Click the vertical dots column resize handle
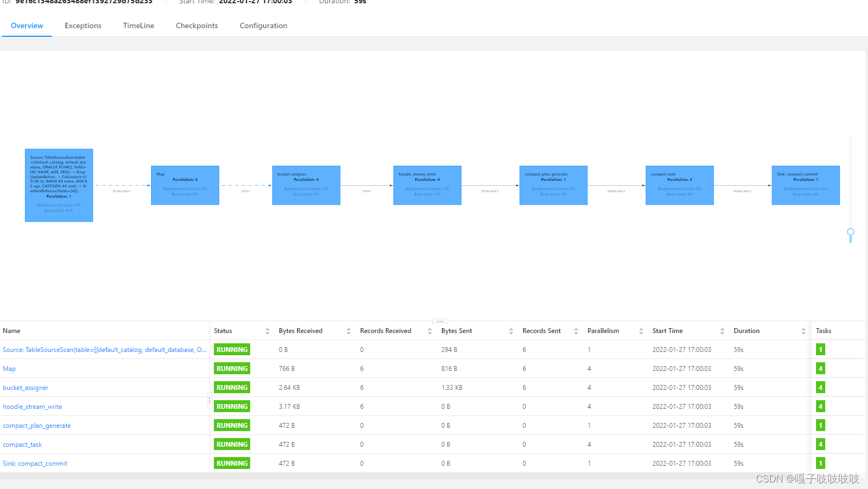The image size is (868, 489). [210, 401]
